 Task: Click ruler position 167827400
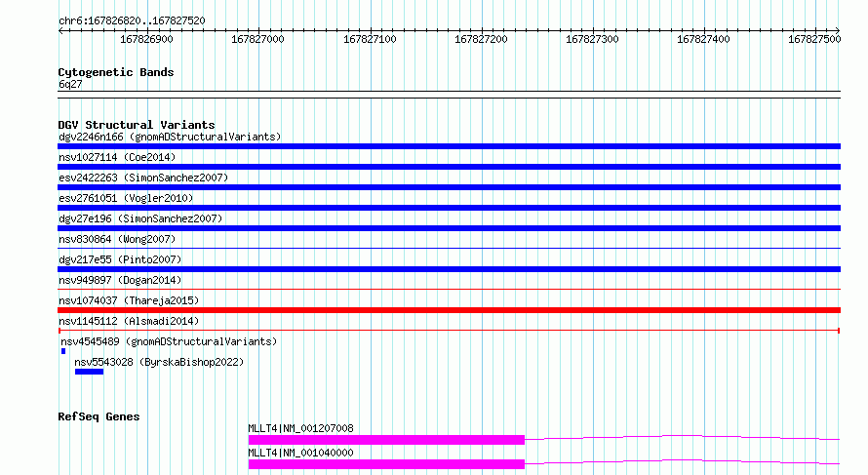(x=703, y=39)
